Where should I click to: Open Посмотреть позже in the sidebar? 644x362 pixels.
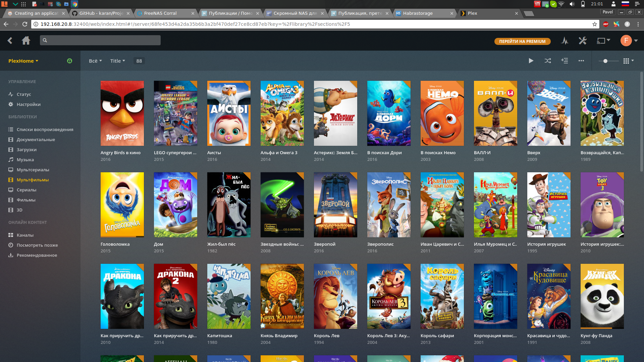[x=37, y=245]
